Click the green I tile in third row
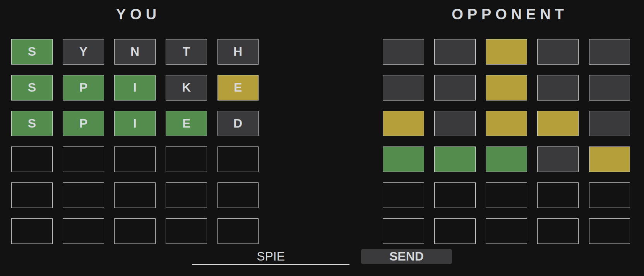Screen dimensions: 644x276 135,123
